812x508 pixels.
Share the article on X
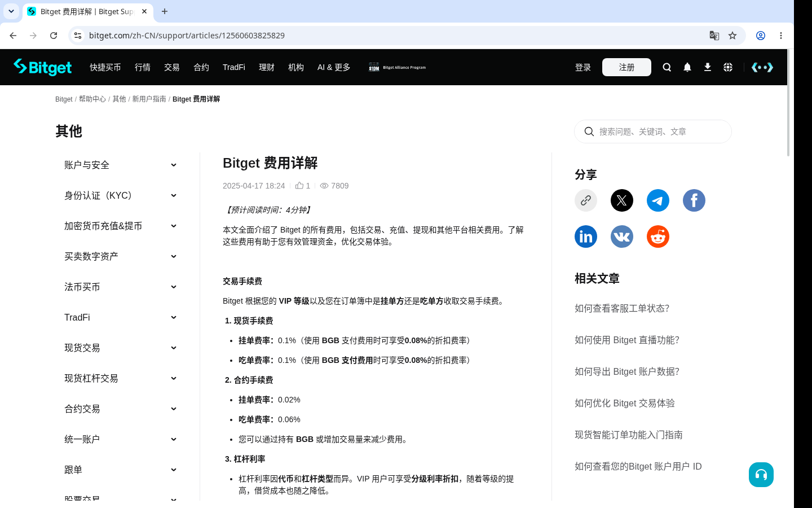(x=622, y=200)
